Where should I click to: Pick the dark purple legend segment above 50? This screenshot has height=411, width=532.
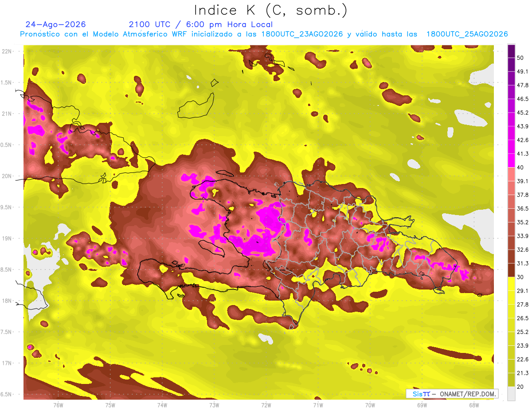(x=511, y=51)
